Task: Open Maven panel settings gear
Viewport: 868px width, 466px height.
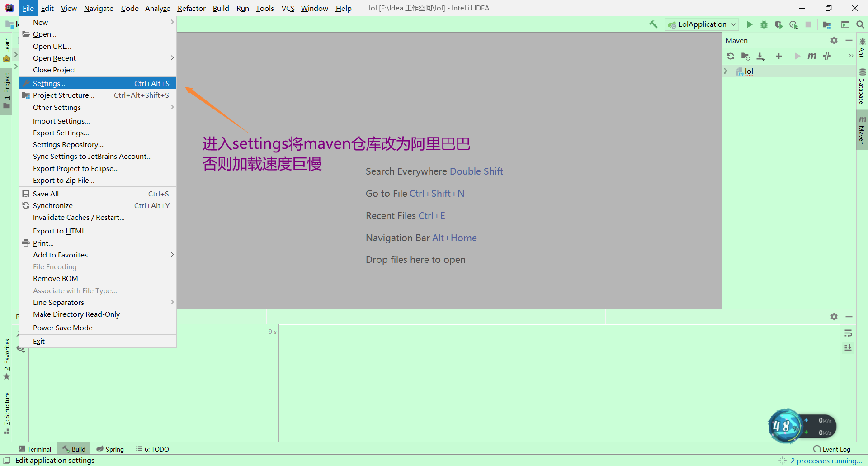Action: pyautogui.click(x=834, y=40)
